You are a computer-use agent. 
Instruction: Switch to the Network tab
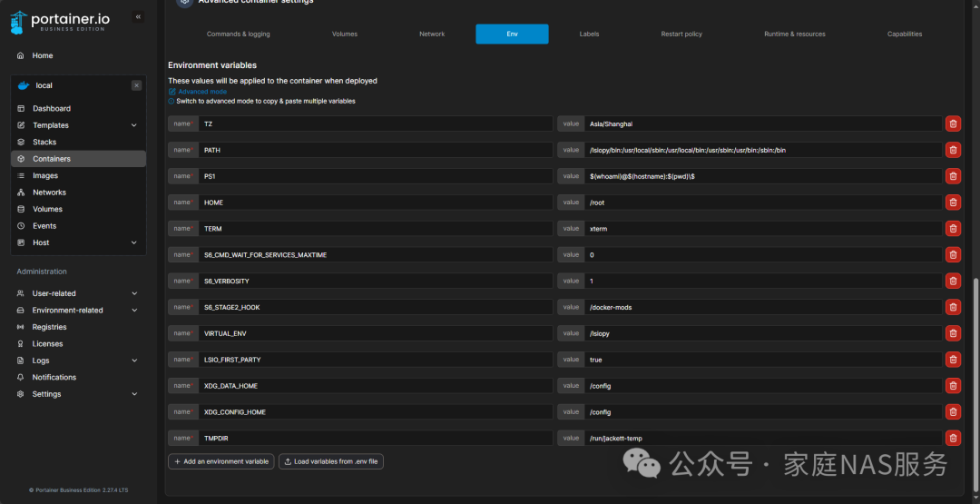point(432,34)
